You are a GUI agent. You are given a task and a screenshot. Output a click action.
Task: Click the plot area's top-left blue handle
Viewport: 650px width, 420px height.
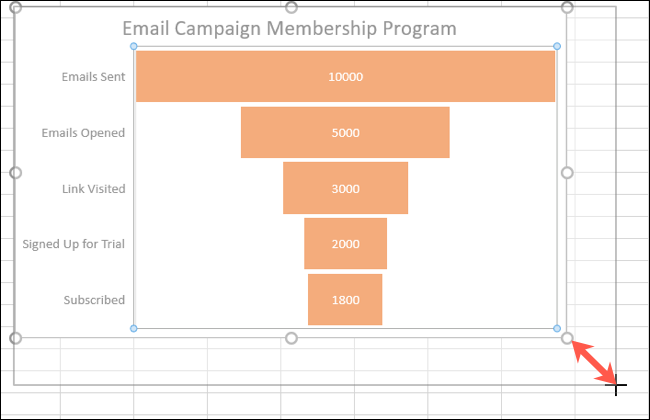[x=134, y=47]
